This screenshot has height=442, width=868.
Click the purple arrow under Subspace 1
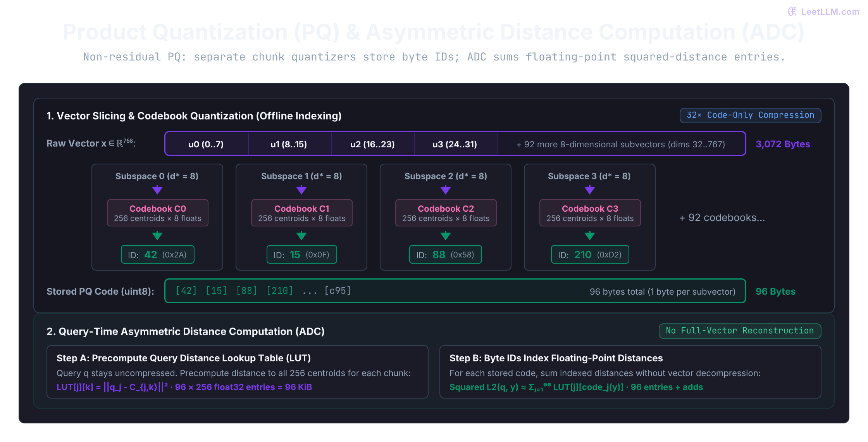301,190
